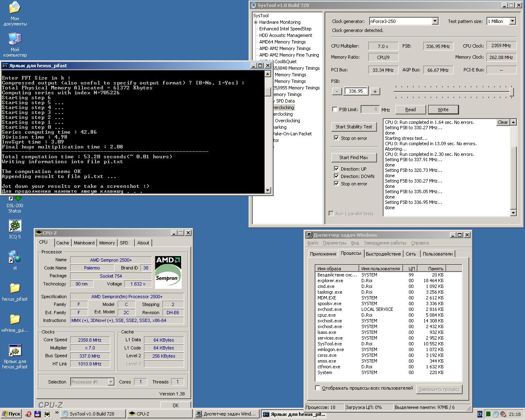Open the wPrime_gui folder on desktop

click(15, 323)
